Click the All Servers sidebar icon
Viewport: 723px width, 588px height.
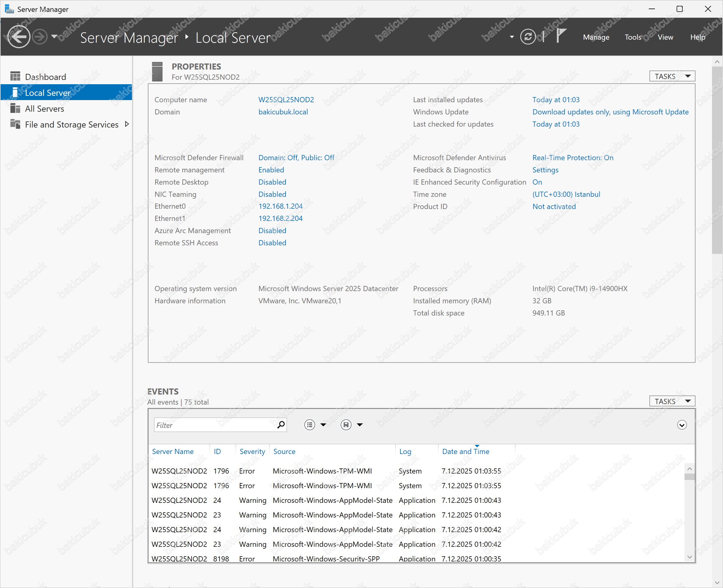(15, 108)
